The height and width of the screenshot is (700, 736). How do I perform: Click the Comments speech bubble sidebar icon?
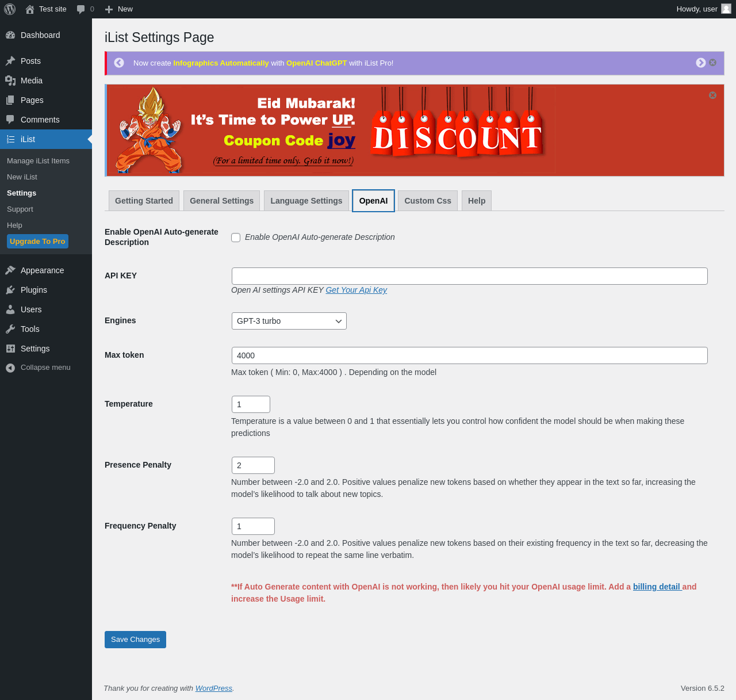pyautogui.click(x=10, y=120)
